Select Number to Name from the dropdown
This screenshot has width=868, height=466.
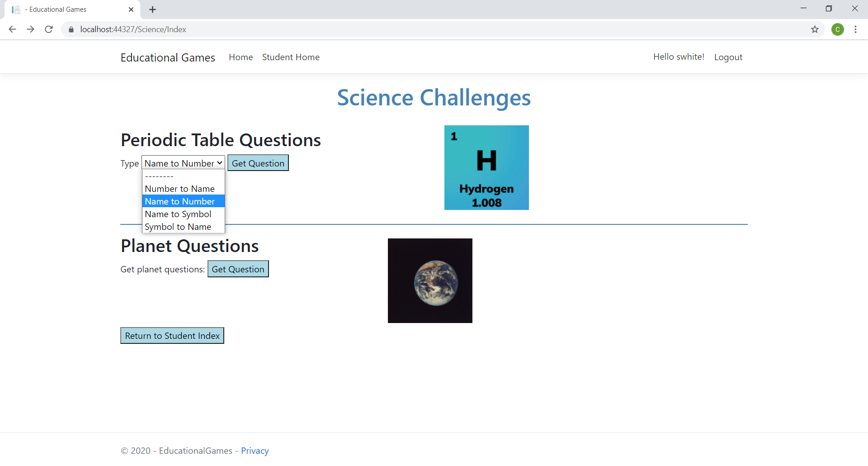(179, 188)
